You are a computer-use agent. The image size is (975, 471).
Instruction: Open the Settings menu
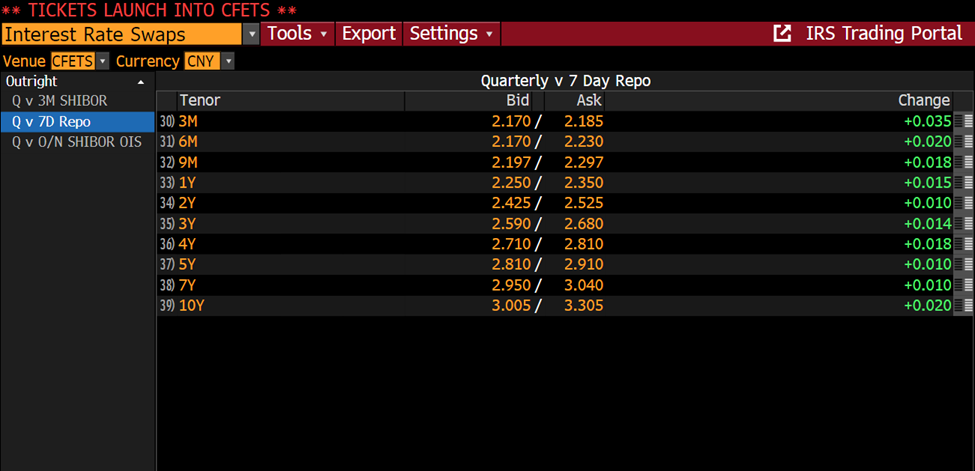[x=451, y=34]
